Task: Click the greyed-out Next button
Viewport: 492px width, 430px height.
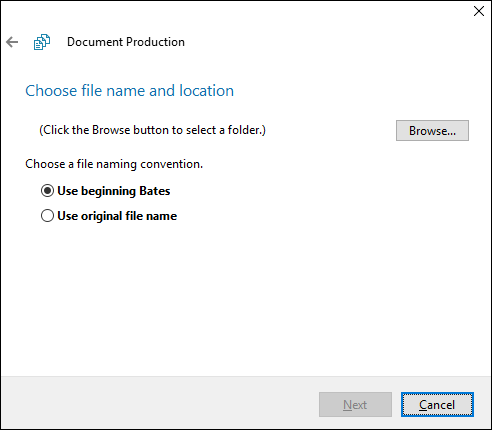Action: tap(355, 405)
